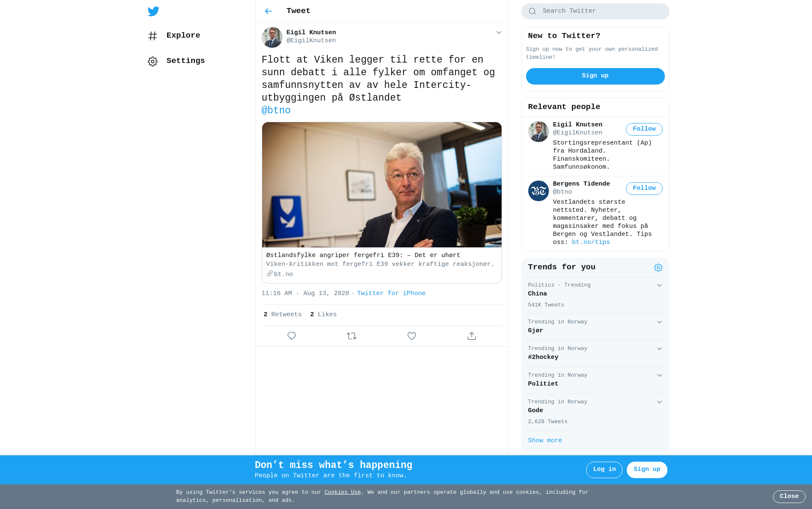This screenshot has height=509, width=812.
Task: Open trends settings gear icon
Action: click(x=658, y=268)
